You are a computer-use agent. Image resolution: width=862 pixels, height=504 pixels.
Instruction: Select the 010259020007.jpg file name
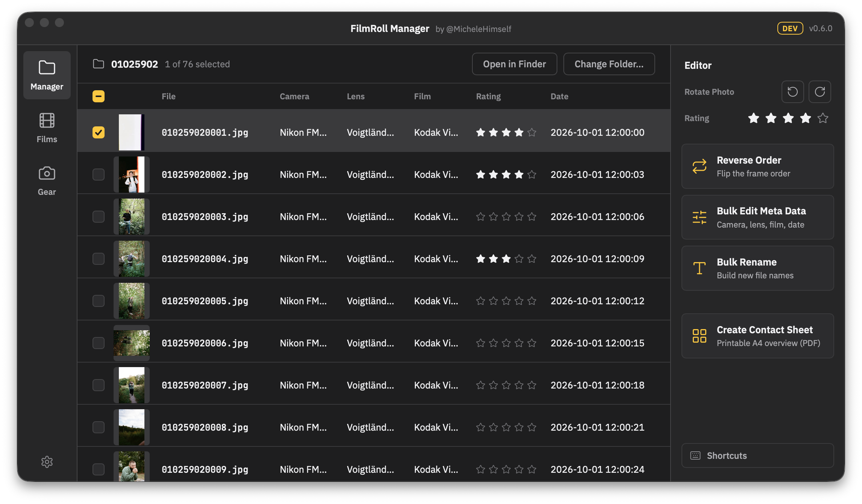(205, 385)
